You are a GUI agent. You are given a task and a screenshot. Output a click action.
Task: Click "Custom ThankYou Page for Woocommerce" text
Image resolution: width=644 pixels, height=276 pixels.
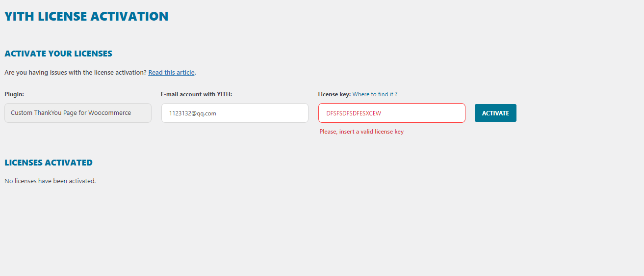[x=71, y=113]
